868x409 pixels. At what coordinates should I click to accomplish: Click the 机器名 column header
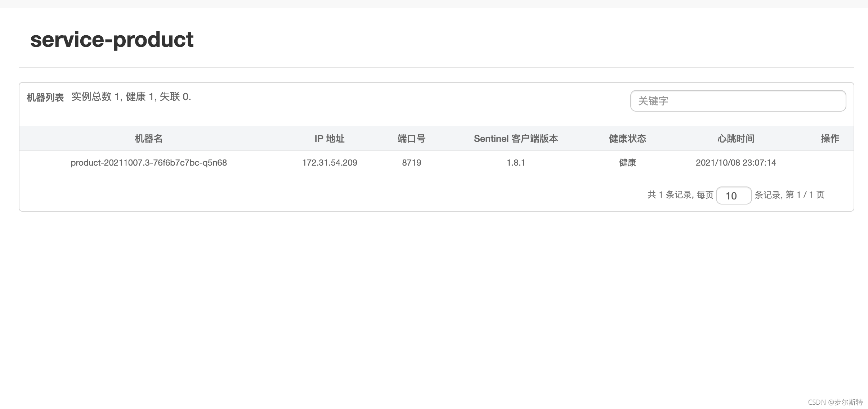point(148,139)
